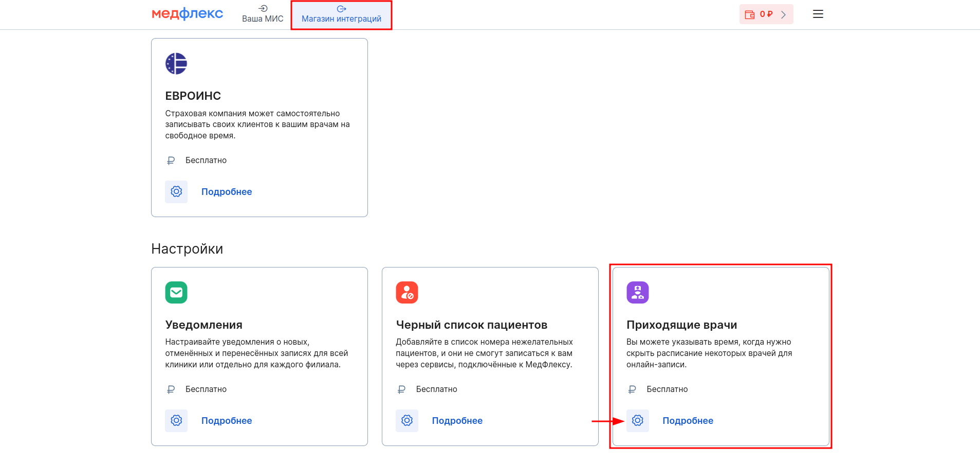Click gear icon in Черный список пациентов card
The height and width of the screenshot is (463, 980).
coord(407,421)
